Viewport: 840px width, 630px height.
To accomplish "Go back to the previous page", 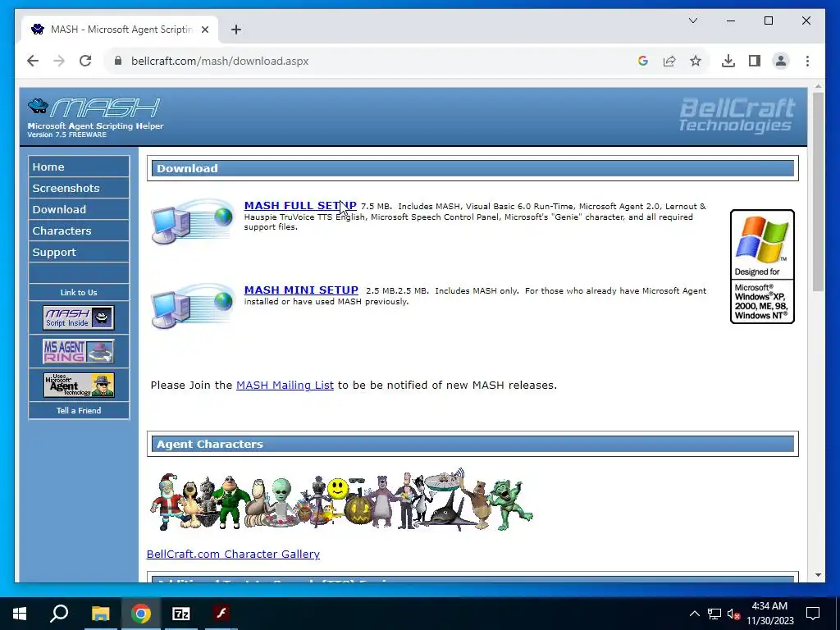I will pos(33,61).
